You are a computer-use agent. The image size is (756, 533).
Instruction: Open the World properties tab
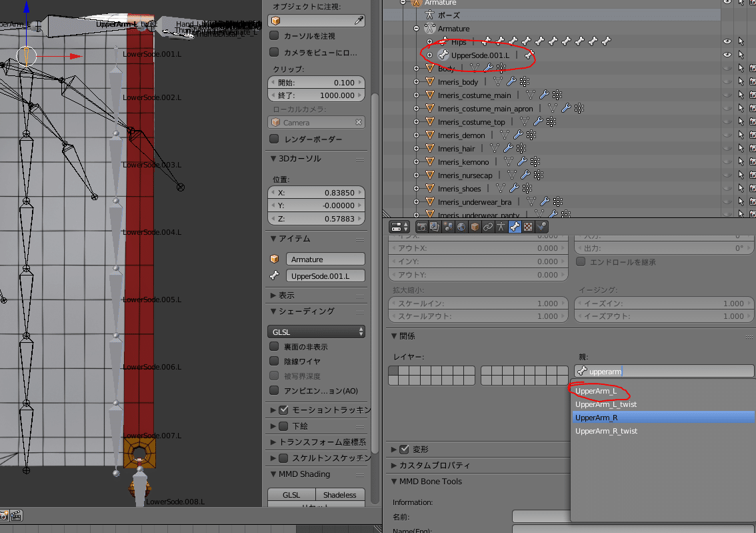(x=461, y=227)
